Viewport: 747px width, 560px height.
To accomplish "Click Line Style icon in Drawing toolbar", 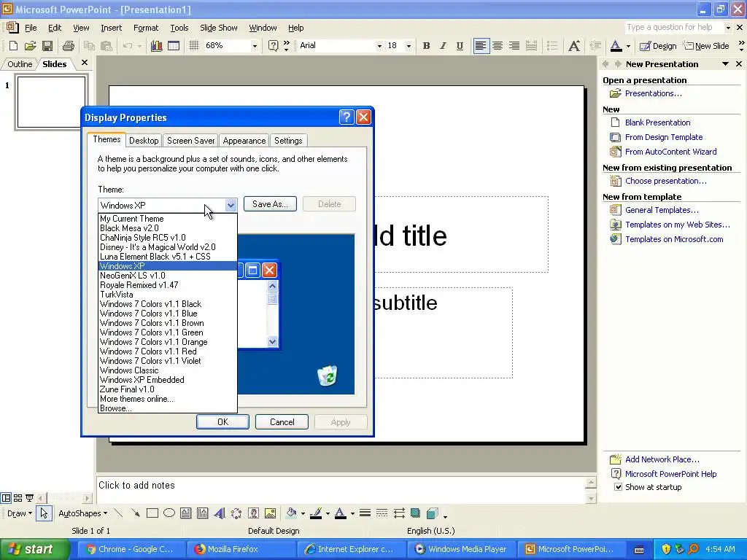I will 365,513.
